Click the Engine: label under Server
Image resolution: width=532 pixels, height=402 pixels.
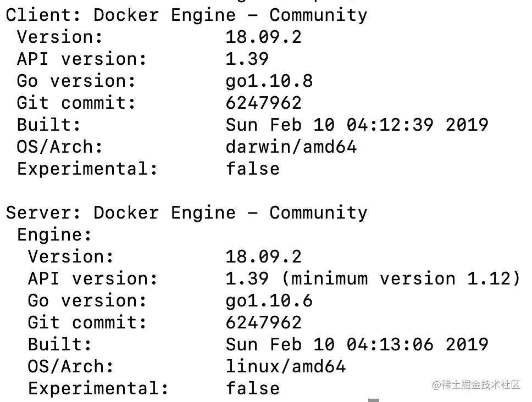(54, 235)
